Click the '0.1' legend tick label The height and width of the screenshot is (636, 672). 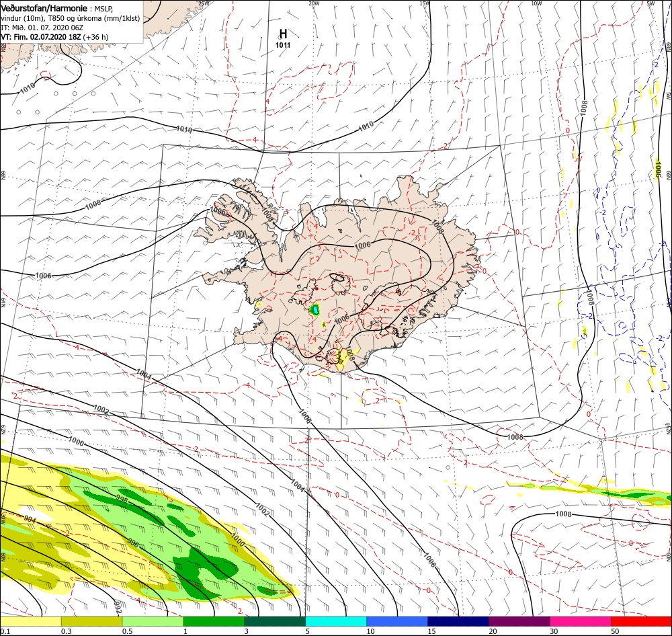pyautogui.click(x=5, y=631)
